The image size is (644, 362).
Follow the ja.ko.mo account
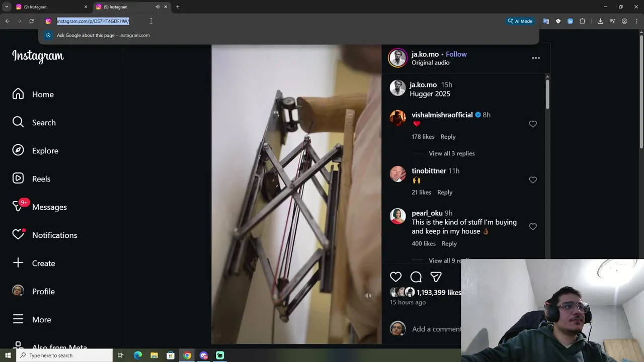coord(456,54)
